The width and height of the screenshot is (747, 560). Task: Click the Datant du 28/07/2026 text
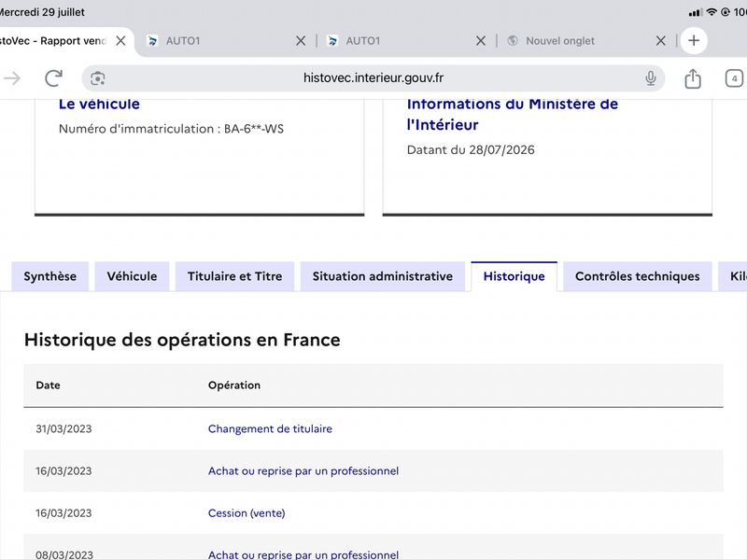(471, 149)
